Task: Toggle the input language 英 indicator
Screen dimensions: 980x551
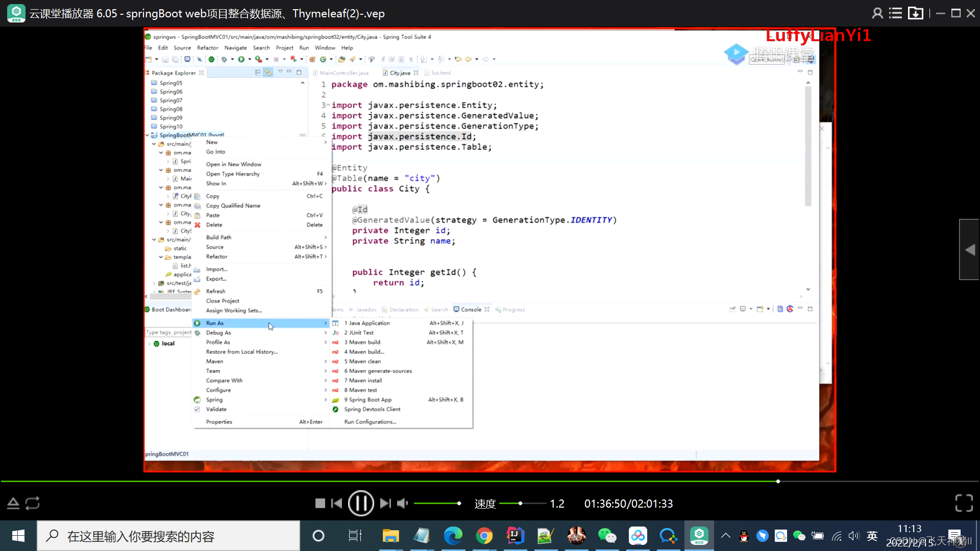Action: pos(872,536)
